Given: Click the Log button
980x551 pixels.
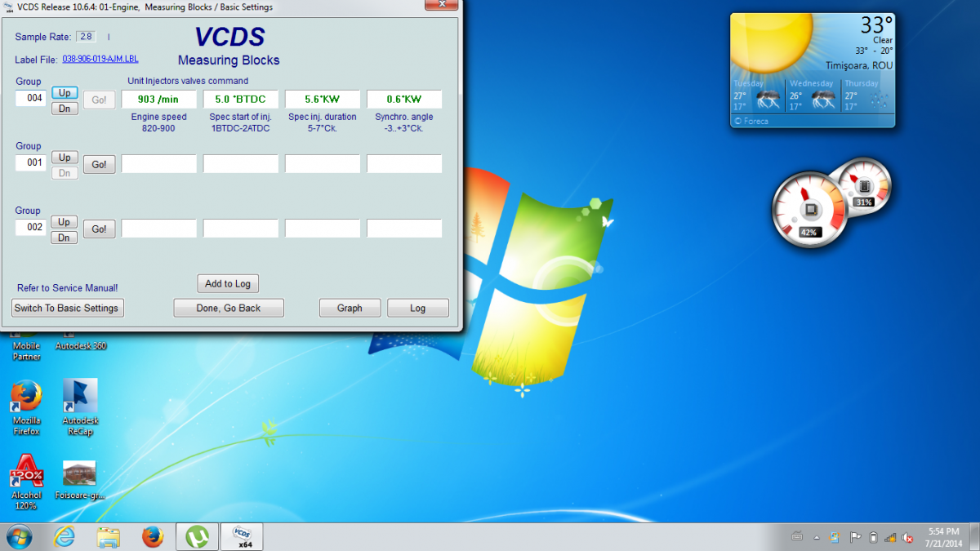Looking at the screenshot, I should (x=418, y=308).
